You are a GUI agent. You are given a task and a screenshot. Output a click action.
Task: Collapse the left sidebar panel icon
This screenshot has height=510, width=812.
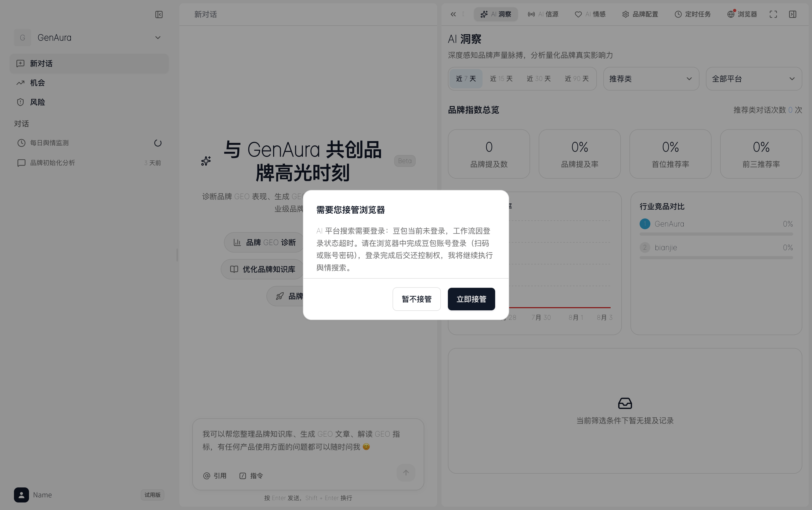(159, 15)
